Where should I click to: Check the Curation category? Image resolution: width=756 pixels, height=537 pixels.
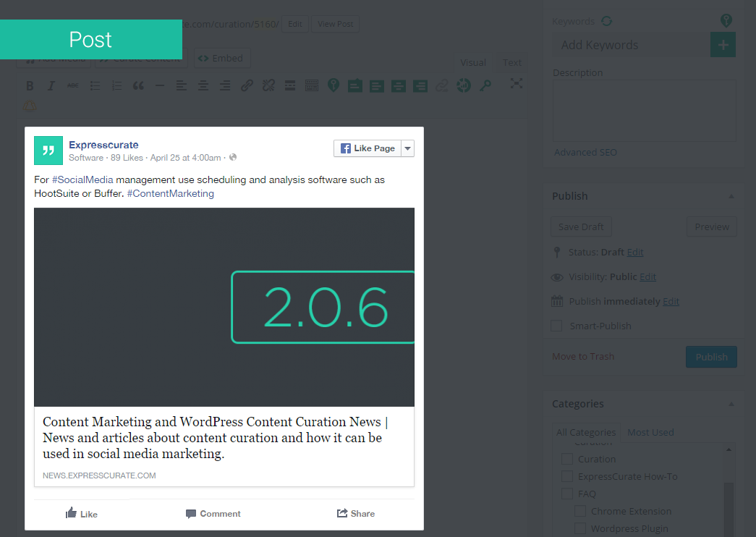click(x=567, y=459)
